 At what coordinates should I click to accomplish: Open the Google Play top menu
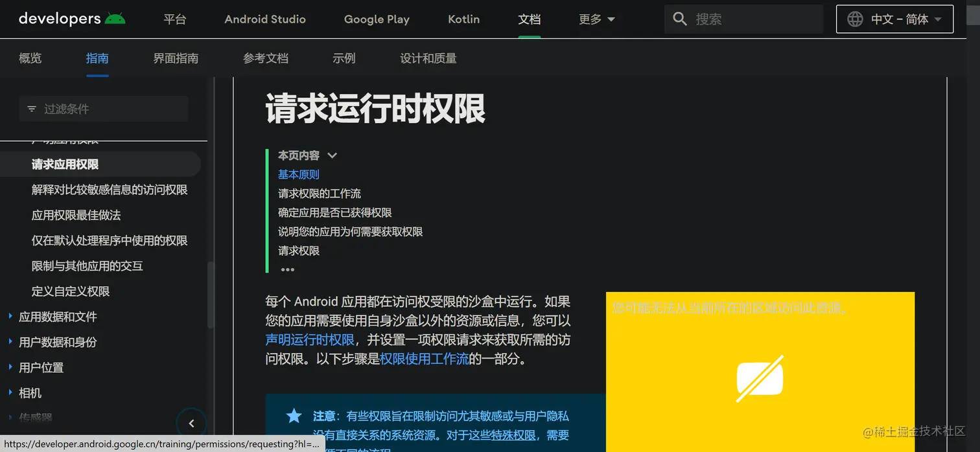tap(377, 19)
